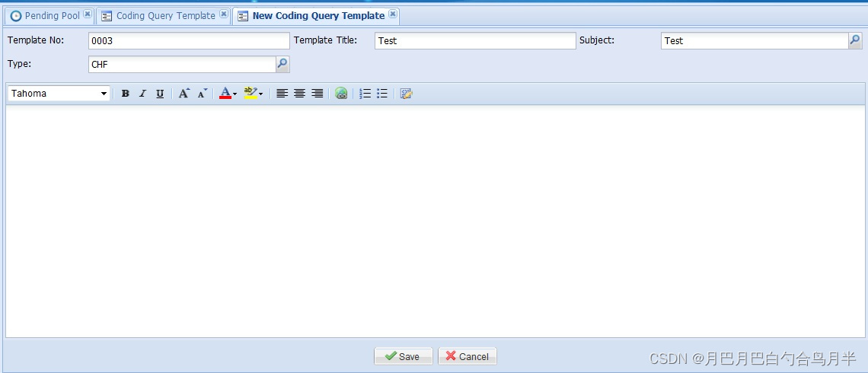This screenshot has height=373, width=868.
Task: Insert hyperlink with globe icon
Action: [341, 94]
